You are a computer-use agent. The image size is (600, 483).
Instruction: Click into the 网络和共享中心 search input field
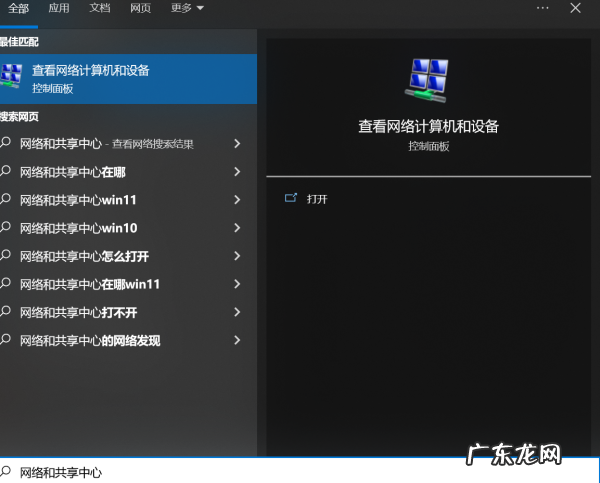[250, 472]
